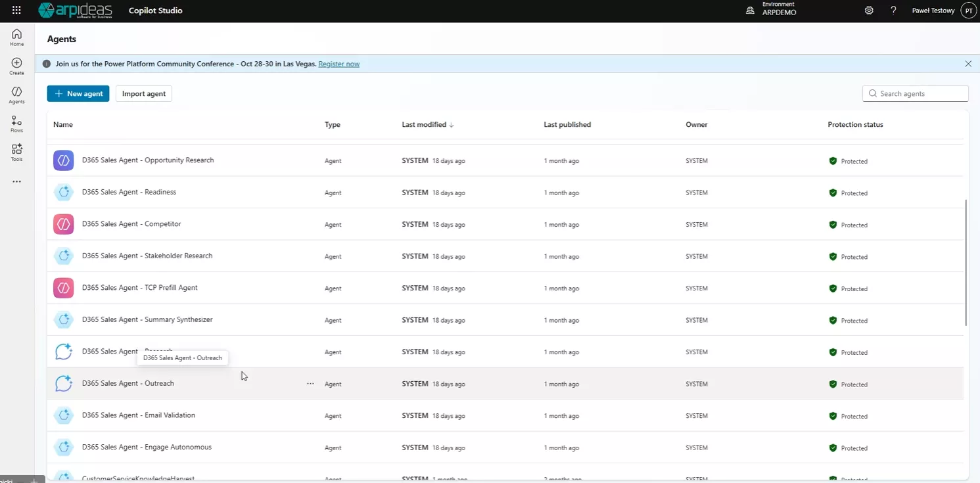Click the Competitor agent pink icon
Image resolution: width=980 pixels, height=483 pixels.
(64, 224)
